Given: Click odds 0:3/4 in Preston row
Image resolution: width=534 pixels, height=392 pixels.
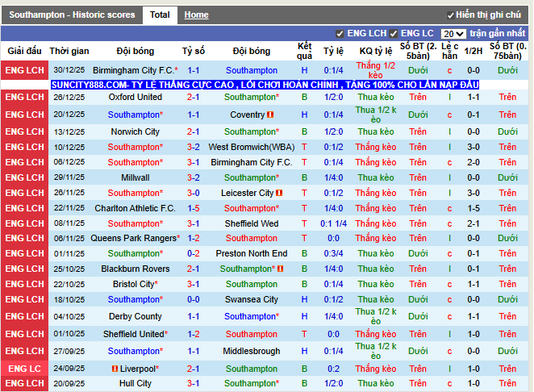Looking at the screenshot, I should pos(333,254).
